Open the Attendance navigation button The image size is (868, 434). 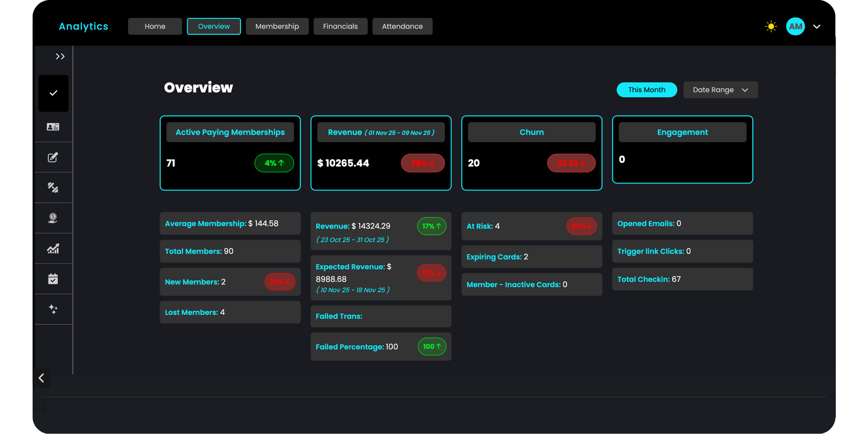click(402, 26)
